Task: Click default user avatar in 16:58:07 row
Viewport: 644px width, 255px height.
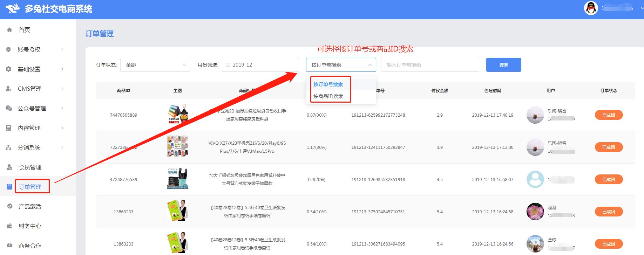Action: 535,179
